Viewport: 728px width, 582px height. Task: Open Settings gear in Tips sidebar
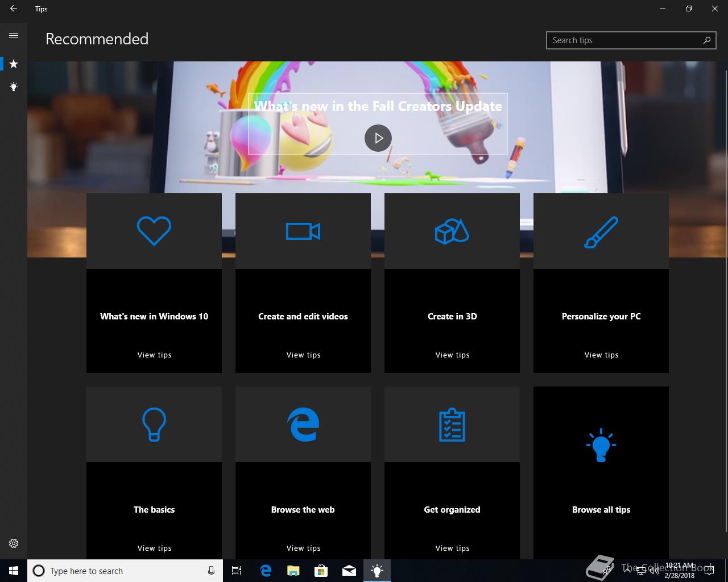click(14, 543)
